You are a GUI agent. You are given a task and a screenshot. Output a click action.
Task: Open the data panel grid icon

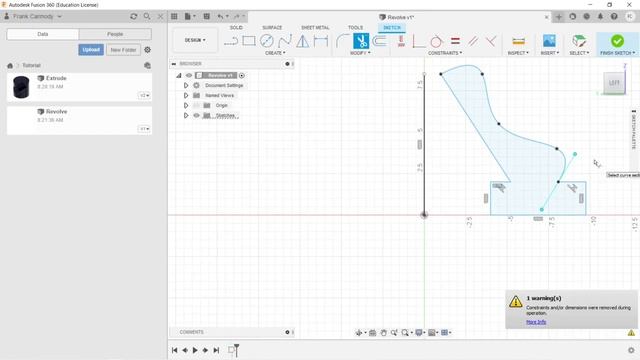pos(174,16)
